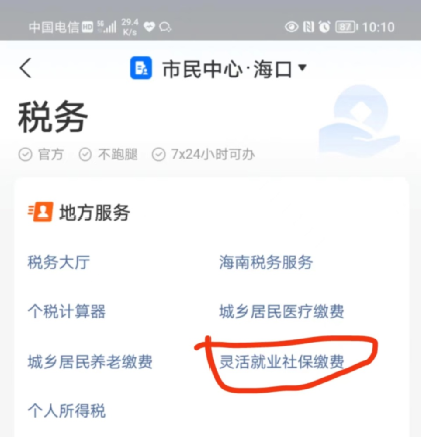Open 税务大厅 link

click(x=59, y=262)
